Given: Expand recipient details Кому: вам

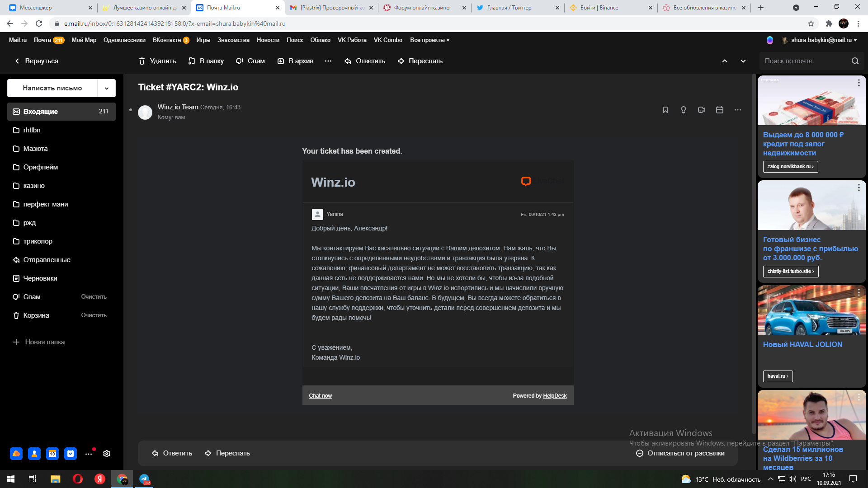Looking at the screenshot, I should pyautogui.click(x=171, y=117).
